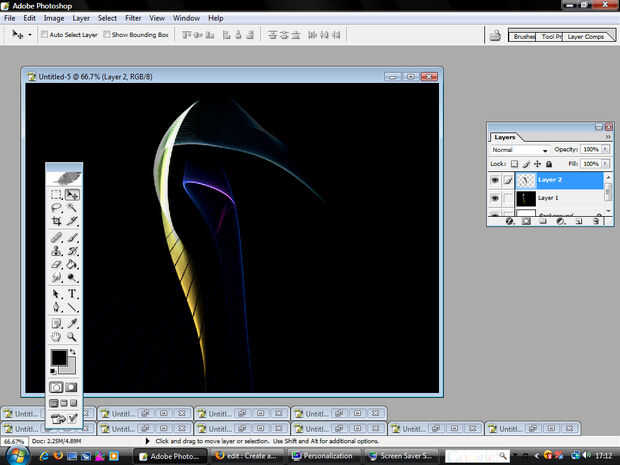This screenshot has width=620, height=465.
Task: Select the Move tool in toolbox
Action: (x=73, y=194)
